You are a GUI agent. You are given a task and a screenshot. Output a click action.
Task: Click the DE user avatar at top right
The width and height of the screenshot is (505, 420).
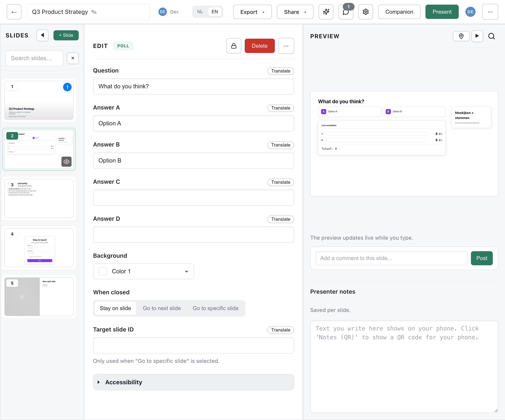(x=470, y=12)
